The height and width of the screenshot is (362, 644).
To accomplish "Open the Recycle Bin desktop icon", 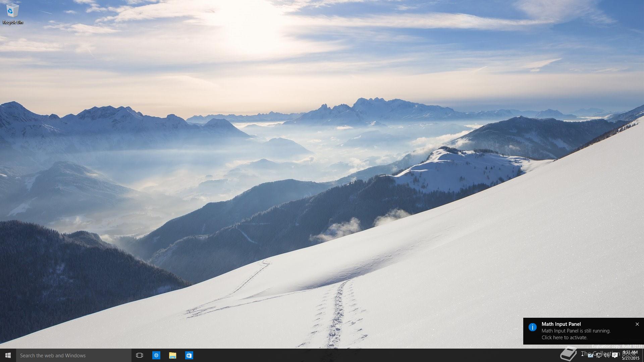I will tap(12, 14).
